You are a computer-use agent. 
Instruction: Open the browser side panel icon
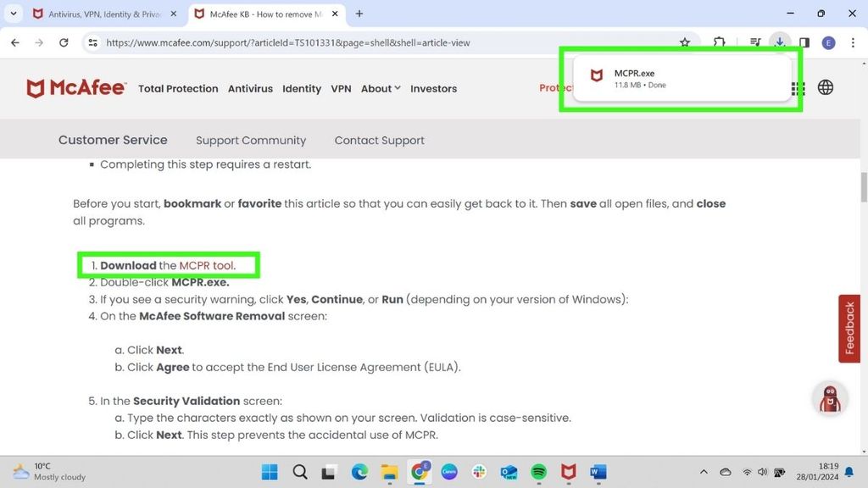(x=804, y=42)
